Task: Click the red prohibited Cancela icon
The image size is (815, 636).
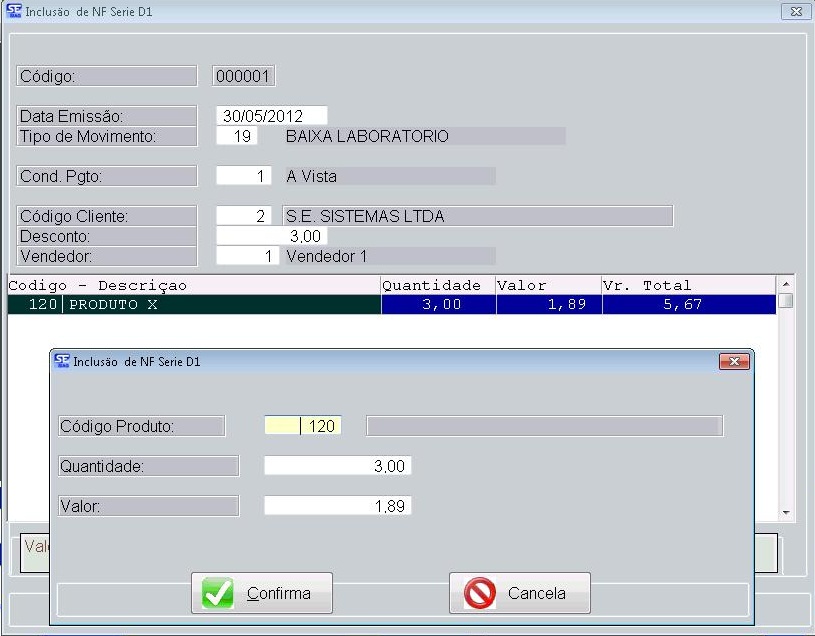Action: [480, 593]
